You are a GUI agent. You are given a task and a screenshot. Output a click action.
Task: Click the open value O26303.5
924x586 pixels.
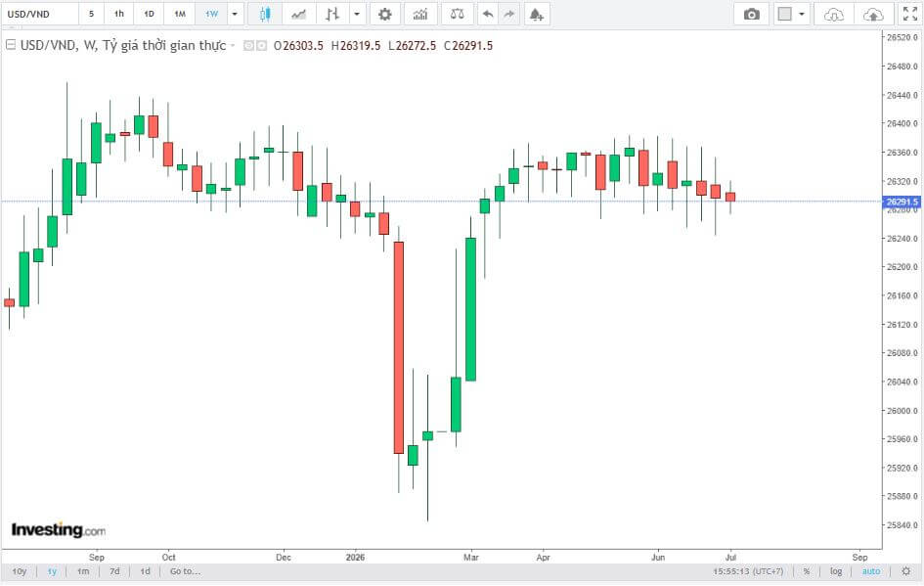coord(298,45)
